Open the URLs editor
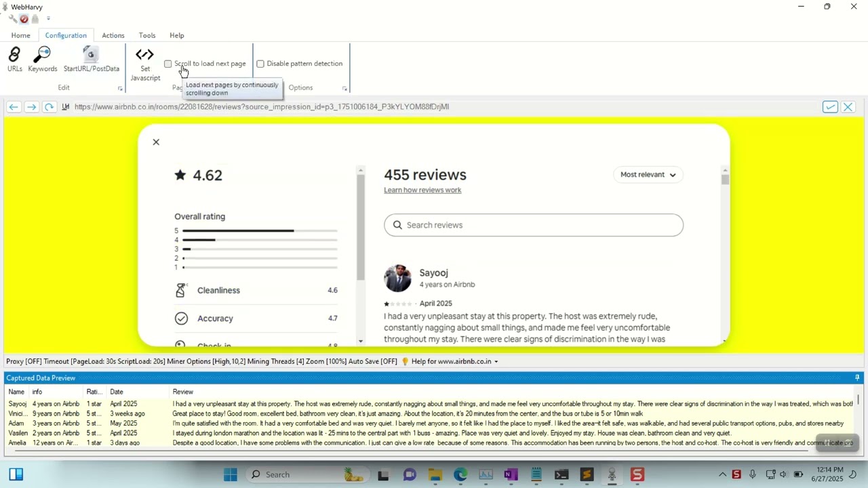Viewport: 868px width, 488px height. (x=14, y=59)
